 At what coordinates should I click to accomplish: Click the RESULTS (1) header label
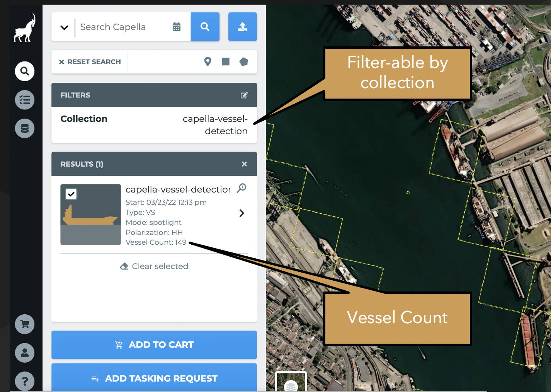[82, 164]
